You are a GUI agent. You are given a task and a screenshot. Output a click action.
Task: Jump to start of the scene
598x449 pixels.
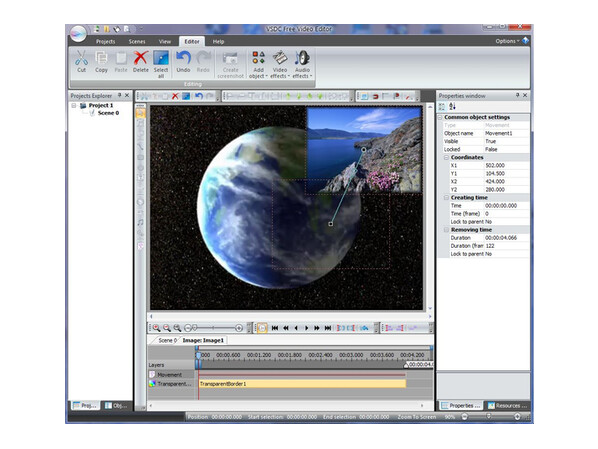tap(275, 328)
